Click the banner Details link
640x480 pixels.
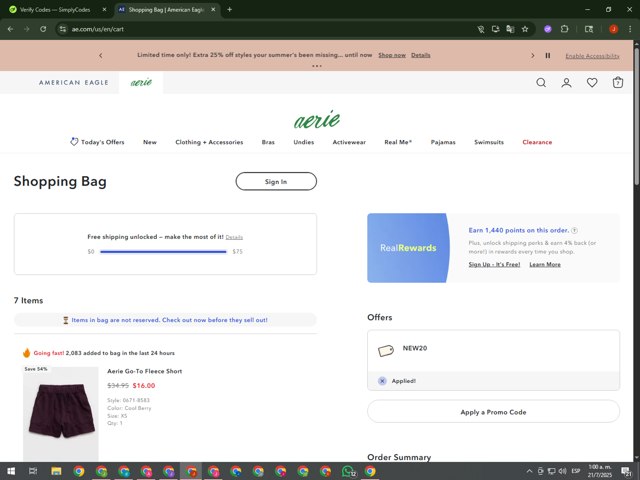coord(420,55)
